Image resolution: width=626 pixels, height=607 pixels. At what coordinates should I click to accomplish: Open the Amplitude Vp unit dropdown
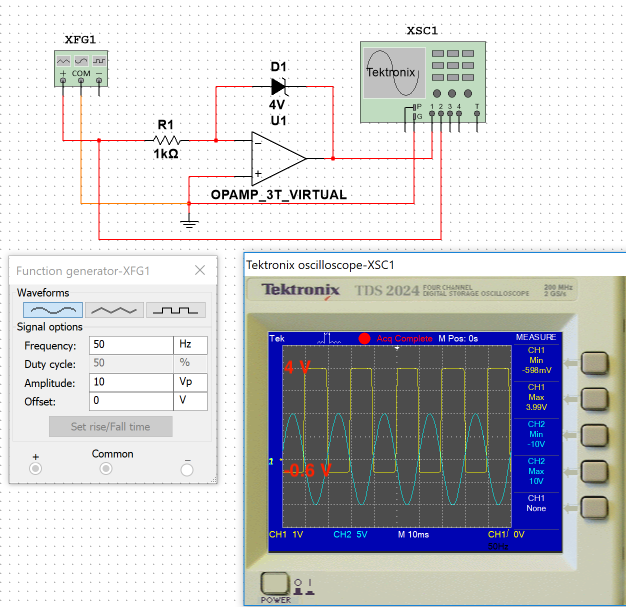coord(192,382)
